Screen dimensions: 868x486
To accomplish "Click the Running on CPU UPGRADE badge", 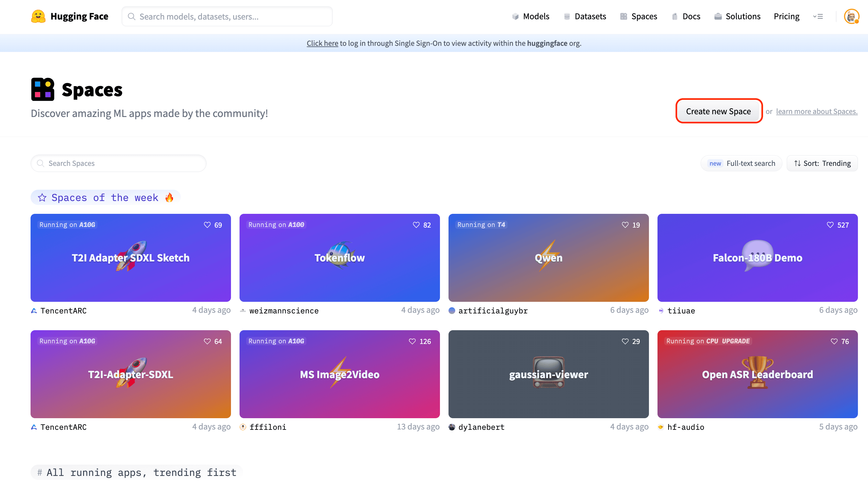I will 708,341.
